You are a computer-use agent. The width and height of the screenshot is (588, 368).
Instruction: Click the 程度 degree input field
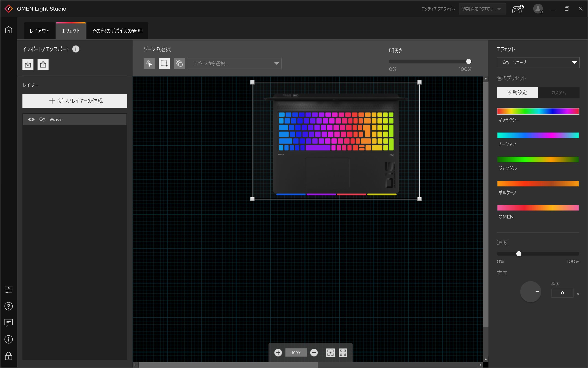(x=562, y=293)
